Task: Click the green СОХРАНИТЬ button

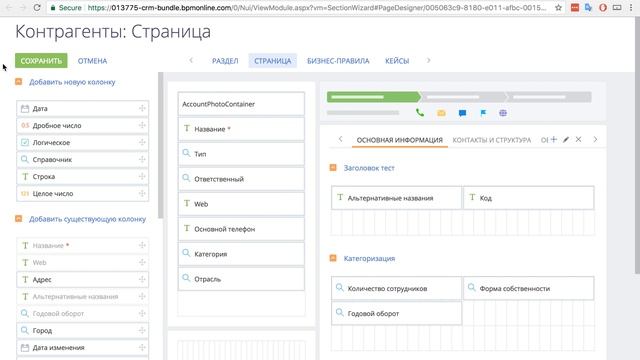Action: click(x=41, y=61)
